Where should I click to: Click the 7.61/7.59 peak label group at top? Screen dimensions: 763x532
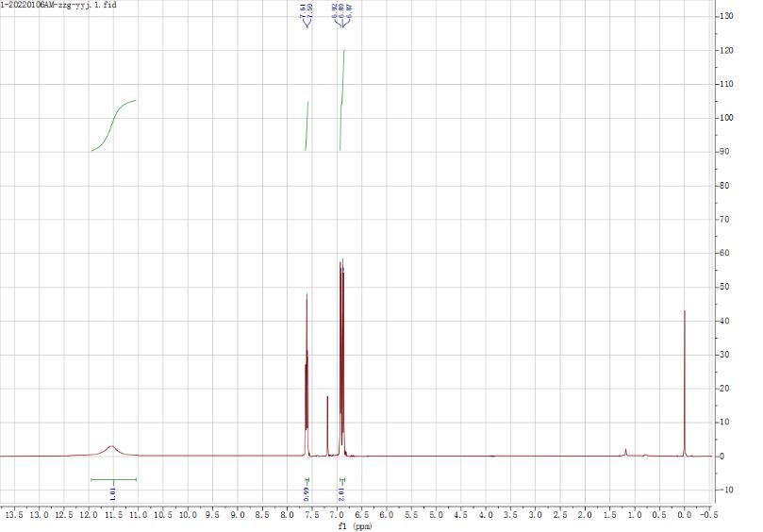click(x=307, y=14)
